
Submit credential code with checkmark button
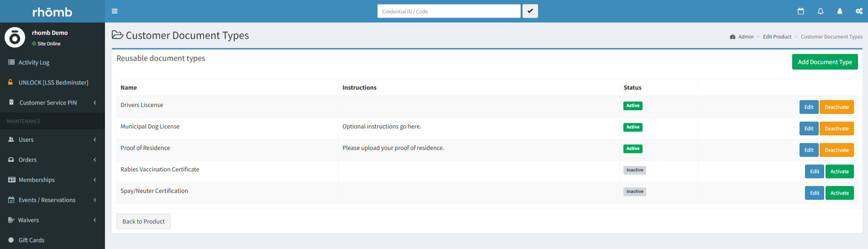tap(530, 11)
